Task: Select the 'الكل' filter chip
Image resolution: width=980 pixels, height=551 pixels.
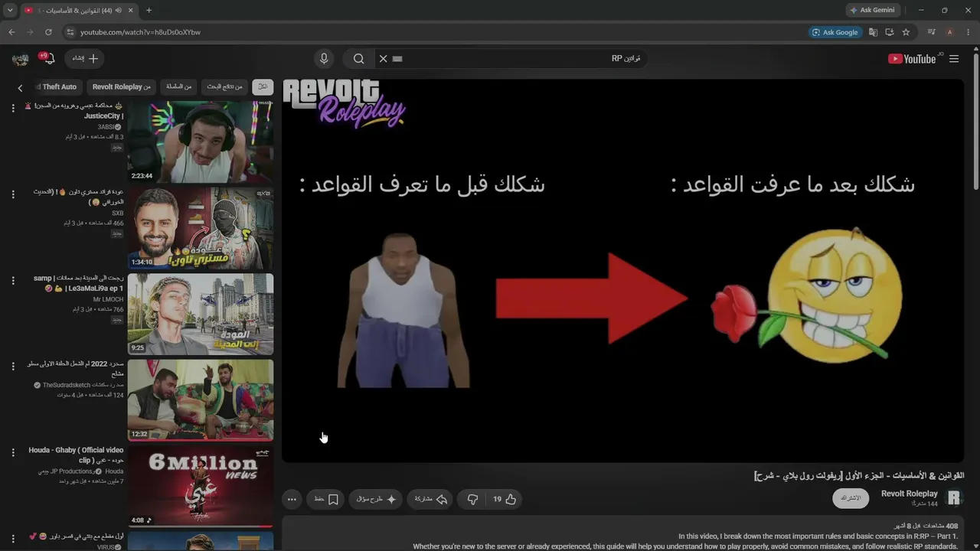Action: click(x=263, y=87)
